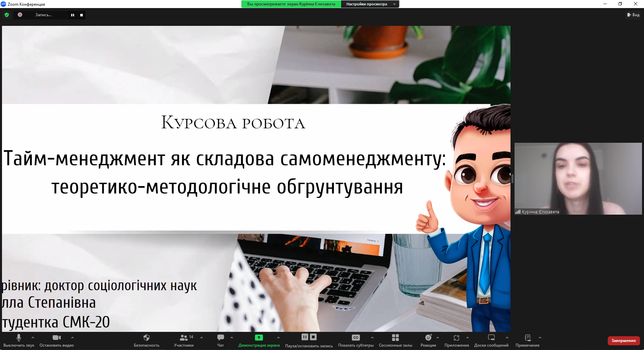Open the Chat (Чат) panel
The height and width of the screenshot is (350, 644).
pos(220,338)
